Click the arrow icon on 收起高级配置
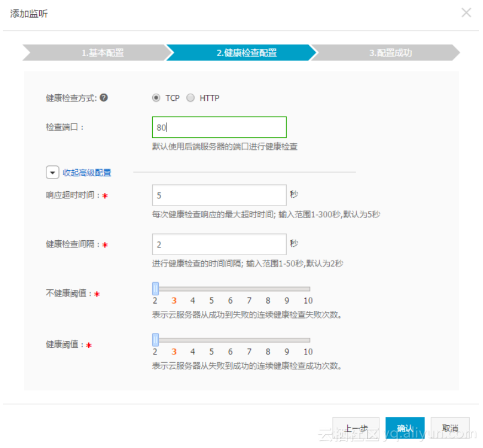This screenshot has height=448, width=483. point(52,172)
